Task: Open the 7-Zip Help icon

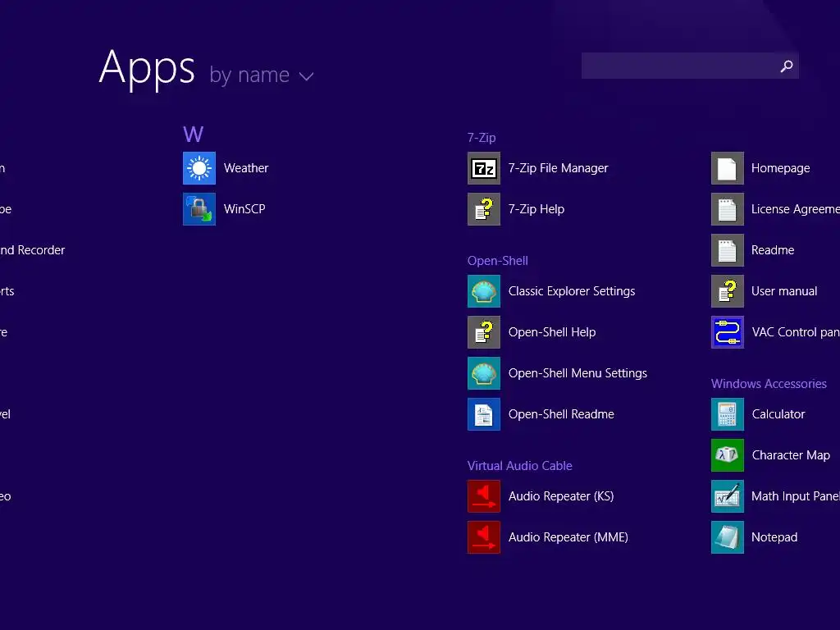Action: [x=484, y=209]
